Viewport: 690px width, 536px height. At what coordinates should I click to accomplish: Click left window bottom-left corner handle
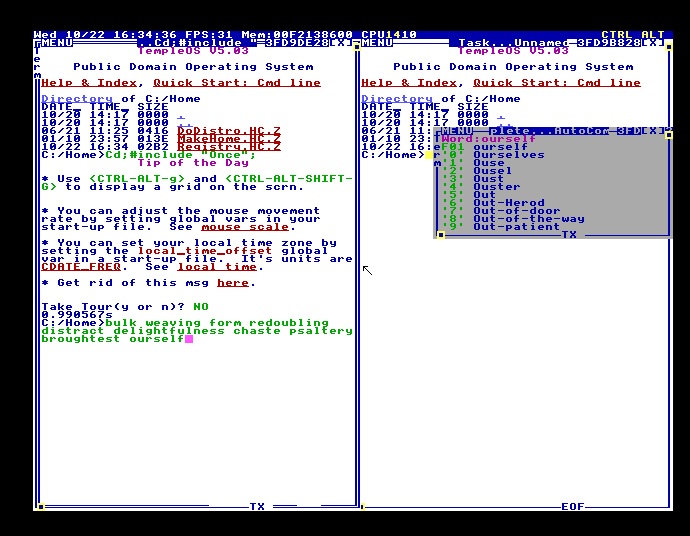tap(40, 507)
